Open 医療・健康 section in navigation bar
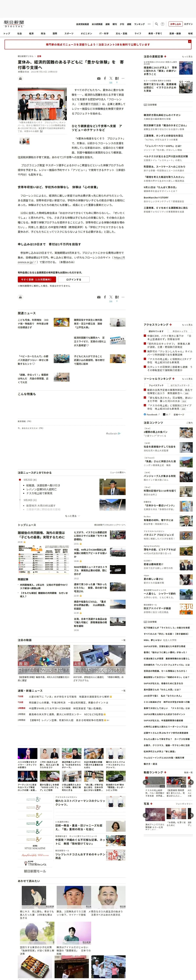The image size is (196, 980). tap(175, 33)
